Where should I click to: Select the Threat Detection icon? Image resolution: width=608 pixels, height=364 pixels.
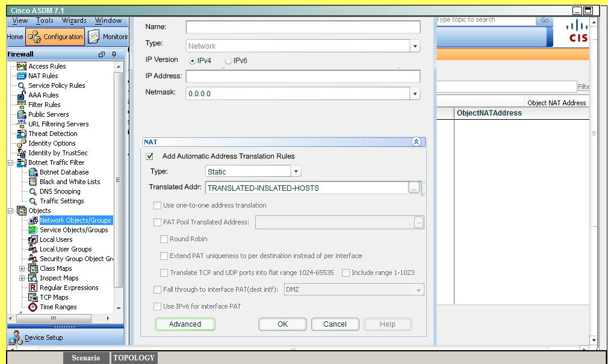click(x=22, y=134)
